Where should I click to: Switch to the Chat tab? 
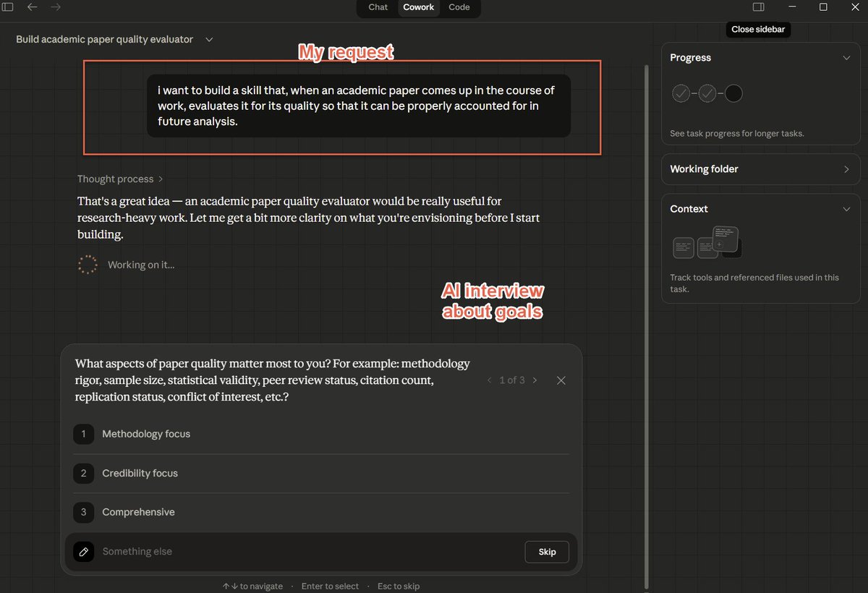[378, 7]
